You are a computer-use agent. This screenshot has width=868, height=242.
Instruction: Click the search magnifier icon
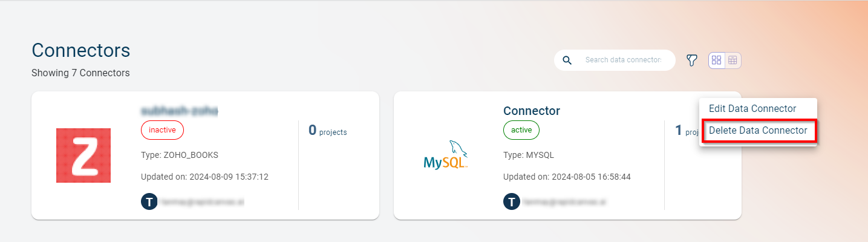567,60
